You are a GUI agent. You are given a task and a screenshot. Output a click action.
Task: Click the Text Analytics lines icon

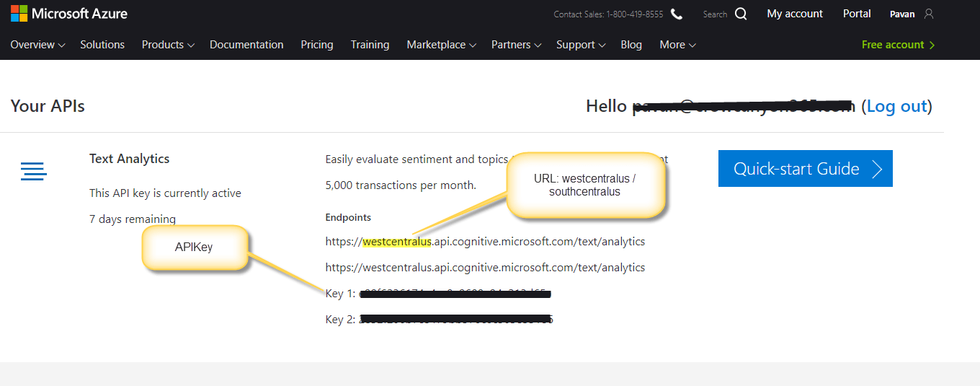[34, 171]
